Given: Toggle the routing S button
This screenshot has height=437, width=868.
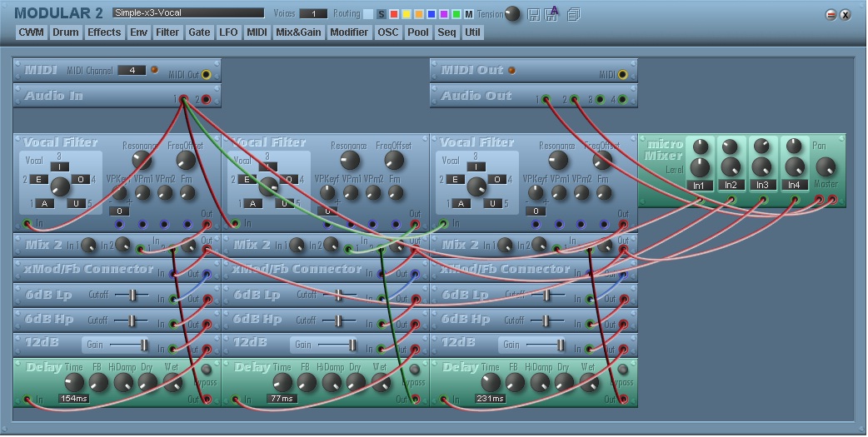Looking at the screenshot, I should [382, 14].
